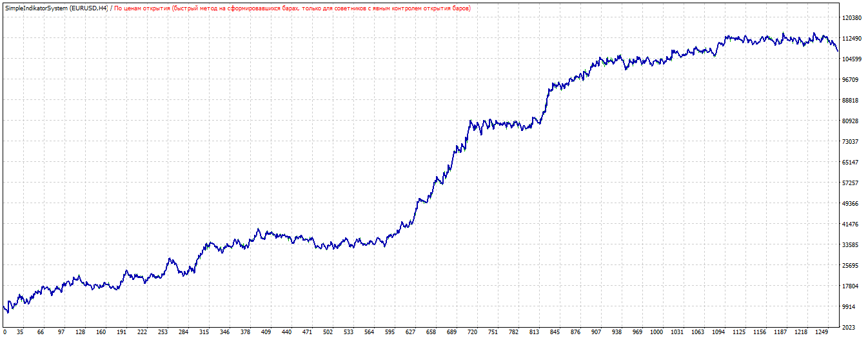
Task: Click the 938 trade-number axis label
Action: pos(616,333)
